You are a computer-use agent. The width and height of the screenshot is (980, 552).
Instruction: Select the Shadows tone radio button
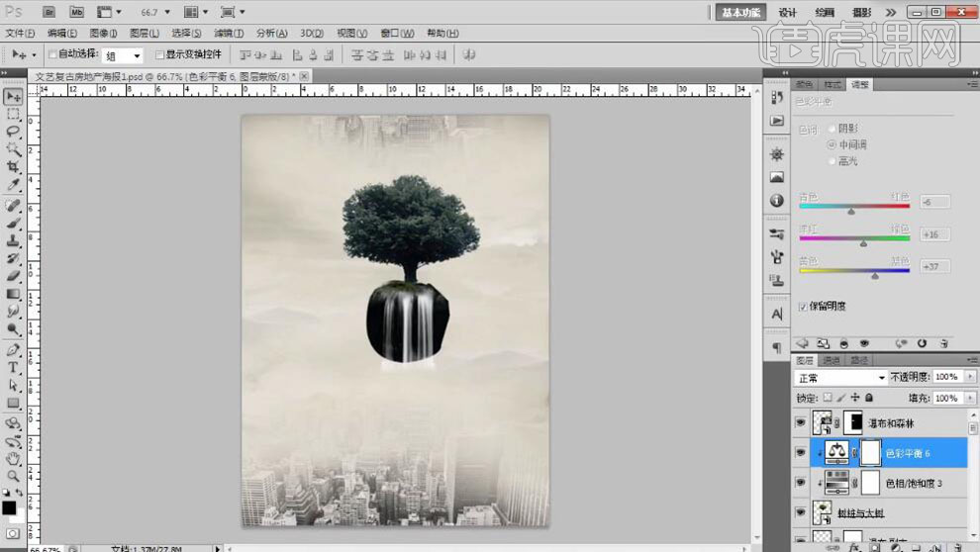point(832,128)
